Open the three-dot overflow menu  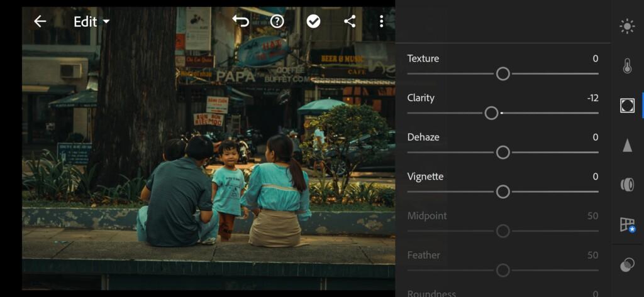(x=382, y=21)
